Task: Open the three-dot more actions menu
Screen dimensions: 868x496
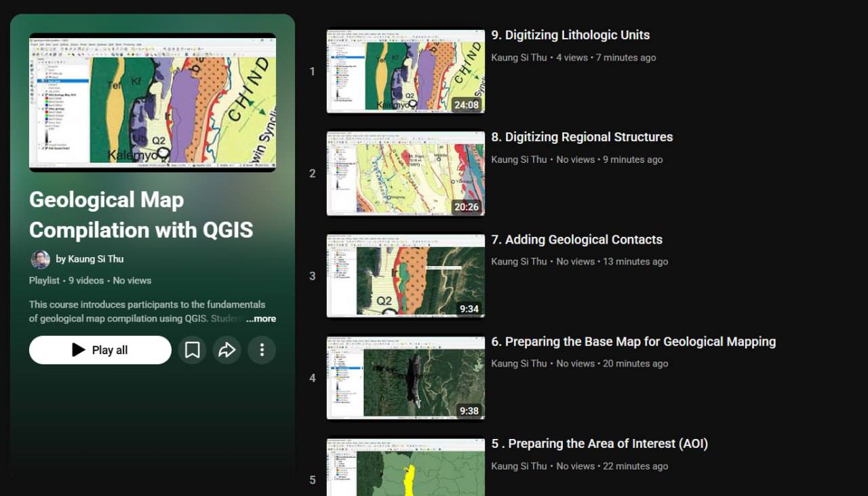Action: click(x=262, y=350)
